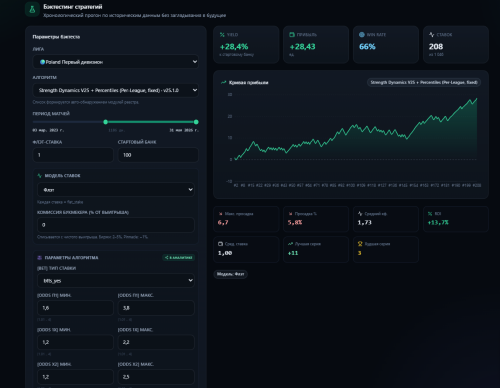The height and width of the screenshot is (388, 500).
Task: Click the pulse icon on Средний кф. card
Action: (x=360, y=214)
